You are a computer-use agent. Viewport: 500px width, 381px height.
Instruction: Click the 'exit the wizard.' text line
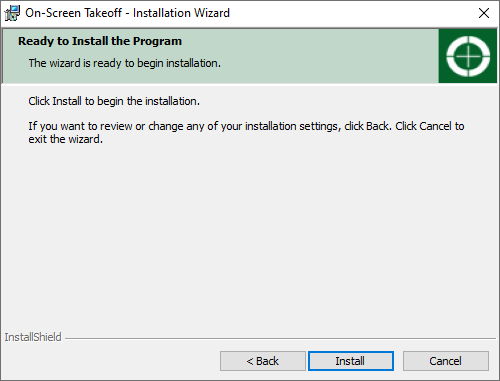(x=65, y=139)
